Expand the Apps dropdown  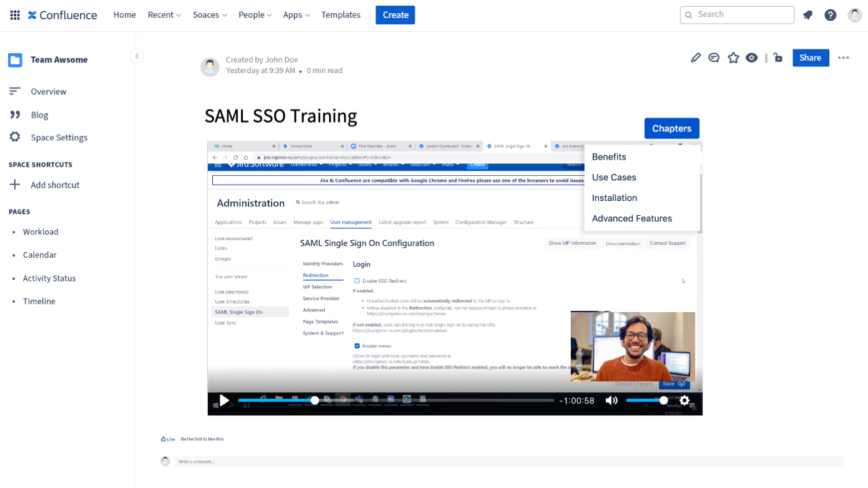click(297, 15)
